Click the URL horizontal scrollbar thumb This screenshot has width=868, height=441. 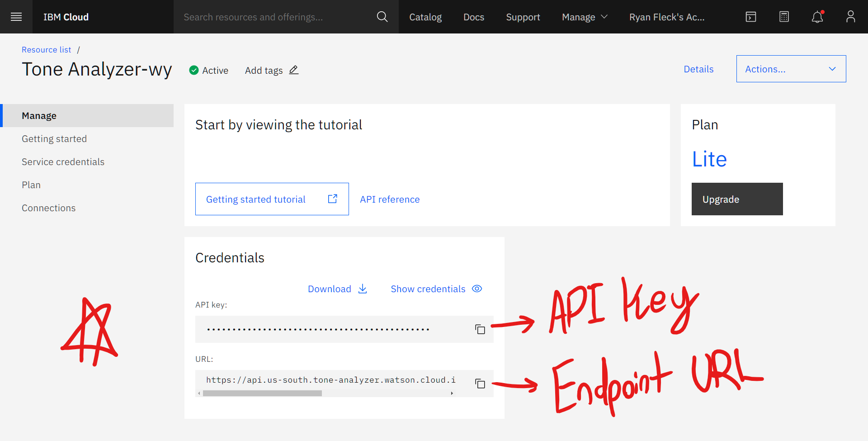coord(262,394)
